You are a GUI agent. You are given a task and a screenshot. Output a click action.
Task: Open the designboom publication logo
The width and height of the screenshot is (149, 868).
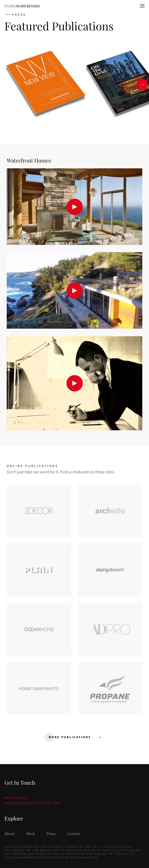point(110,570)
